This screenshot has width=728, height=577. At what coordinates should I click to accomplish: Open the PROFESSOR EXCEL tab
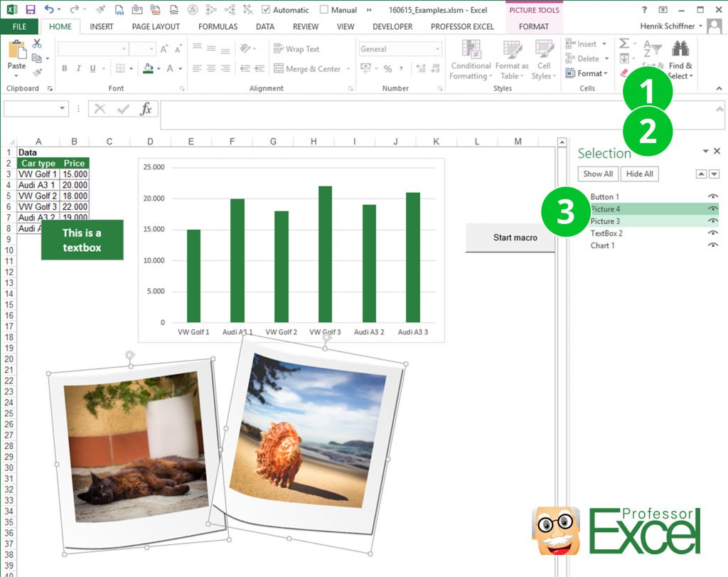(x=462, y=26)
